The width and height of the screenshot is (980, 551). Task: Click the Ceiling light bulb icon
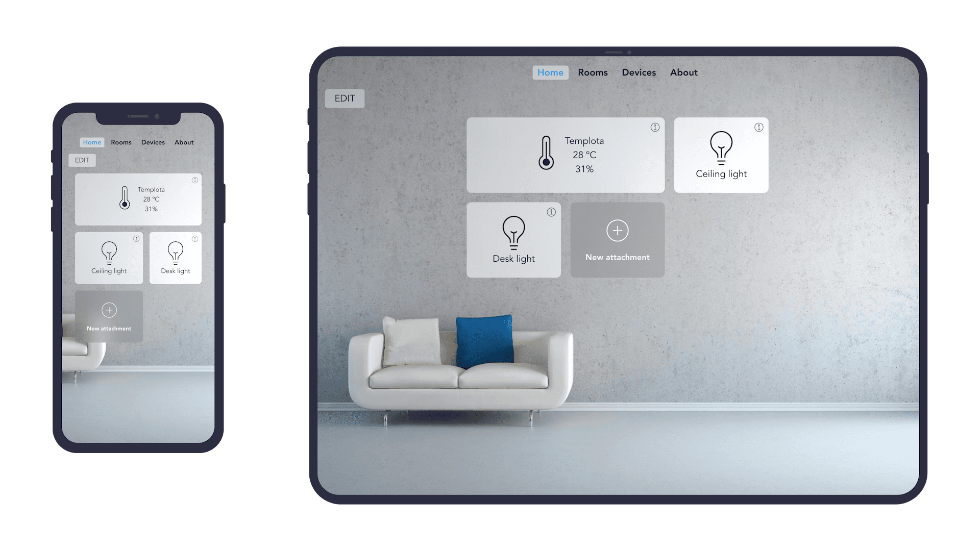coord(720,146)
